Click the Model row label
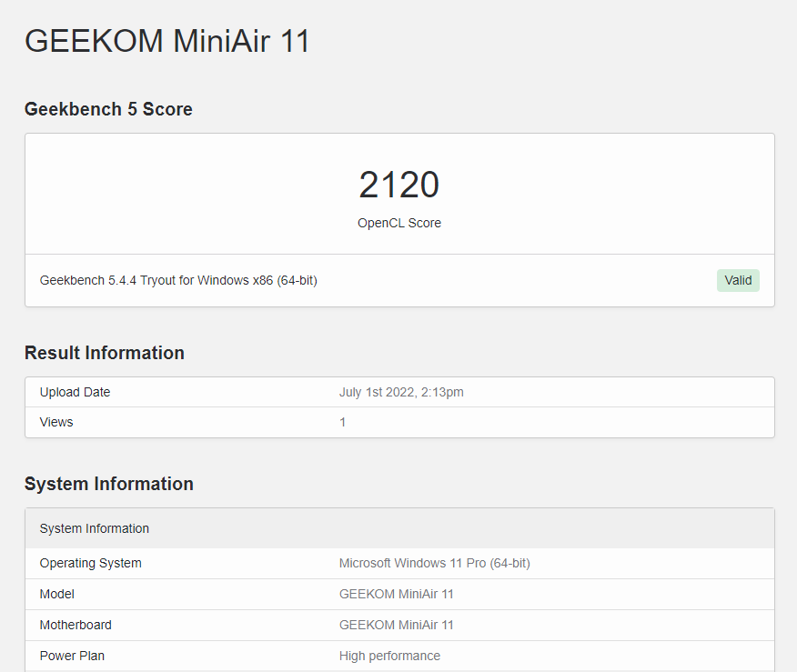 click(57, 595)
